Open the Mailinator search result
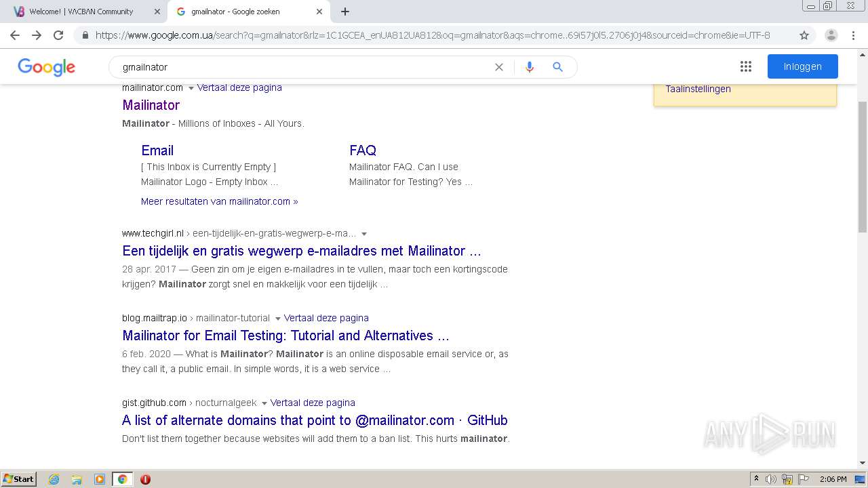The image size is (868, 488). [x=151, y=105]
